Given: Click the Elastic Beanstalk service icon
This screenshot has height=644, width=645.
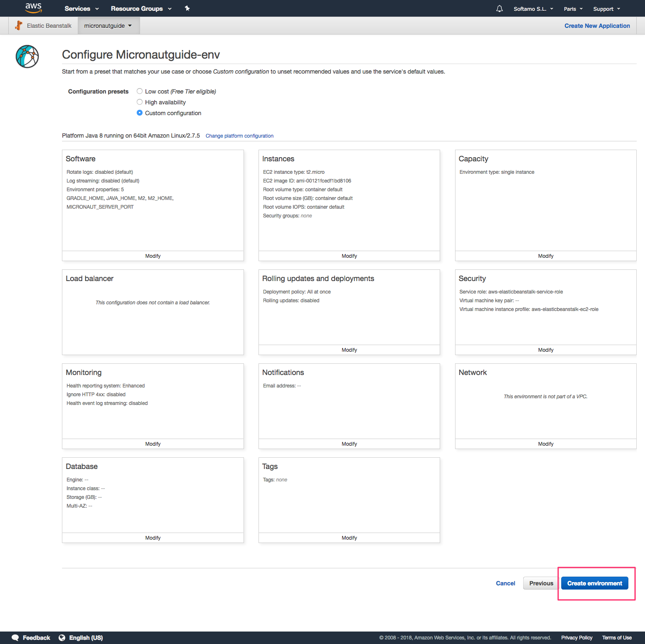Looking at the screenshot, I should coord(19,26).
